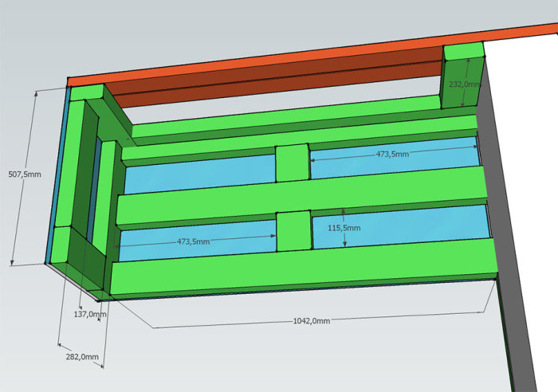558x392 pixels.
Task: Select the upper right blue panel
Action: (395, 159)
